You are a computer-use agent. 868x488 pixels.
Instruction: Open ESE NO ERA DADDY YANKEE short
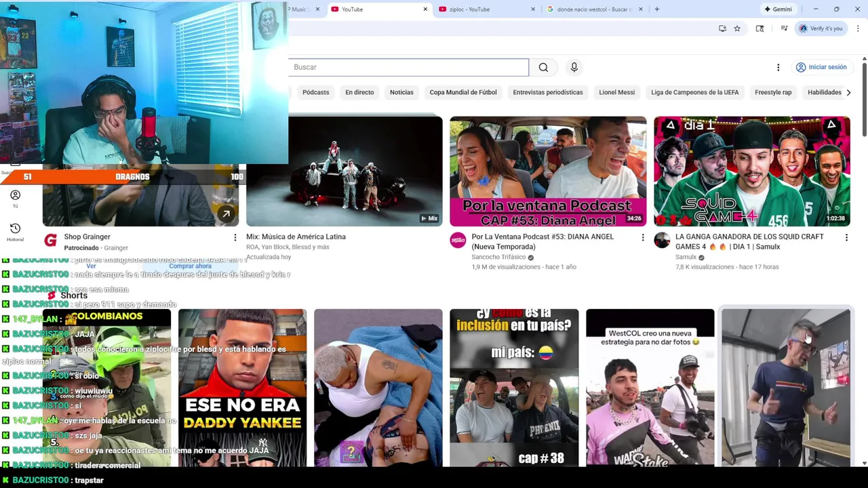[242, 388]
